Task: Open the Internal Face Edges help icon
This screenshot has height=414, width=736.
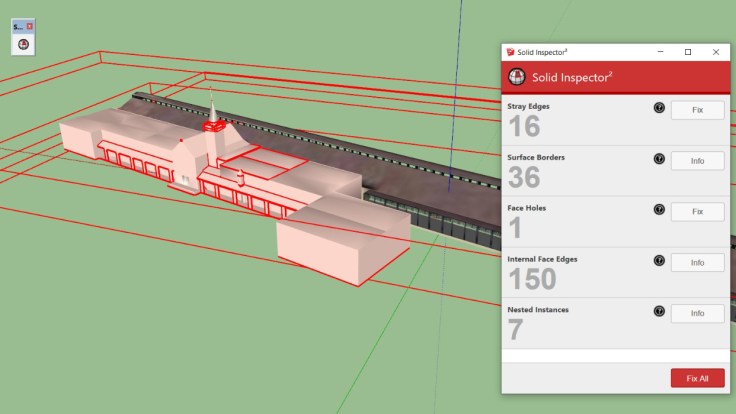Action: coord(659,261)
